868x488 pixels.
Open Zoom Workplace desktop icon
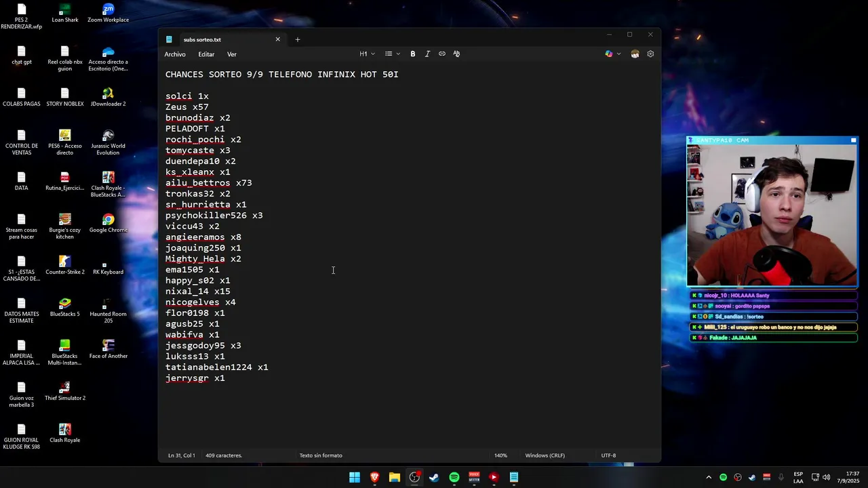[x=108, y=14]
